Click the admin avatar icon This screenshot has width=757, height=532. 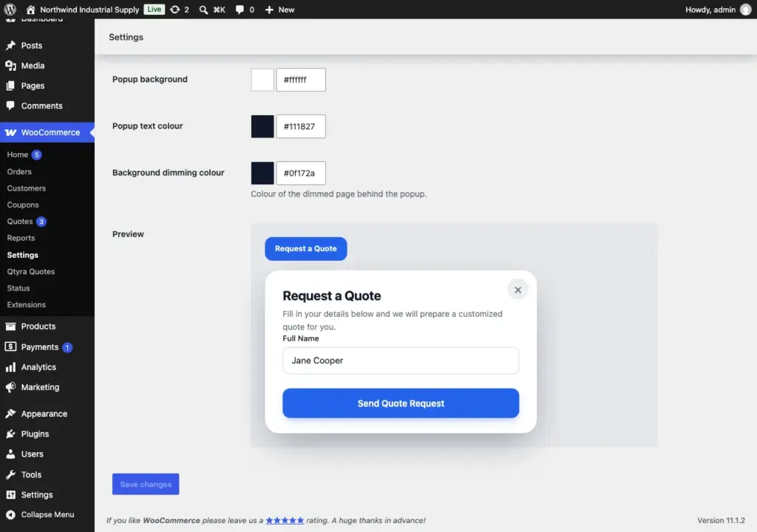pos(746,10)
